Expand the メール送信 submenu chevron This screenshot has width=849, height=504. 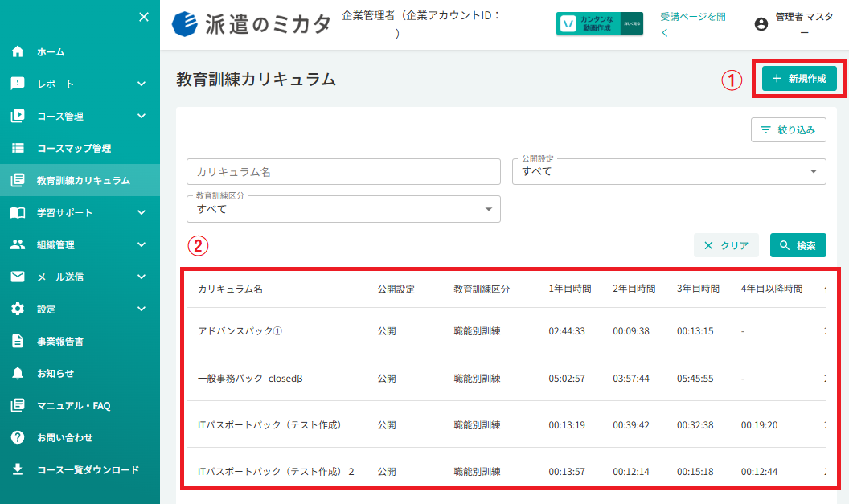coord(141,277)
